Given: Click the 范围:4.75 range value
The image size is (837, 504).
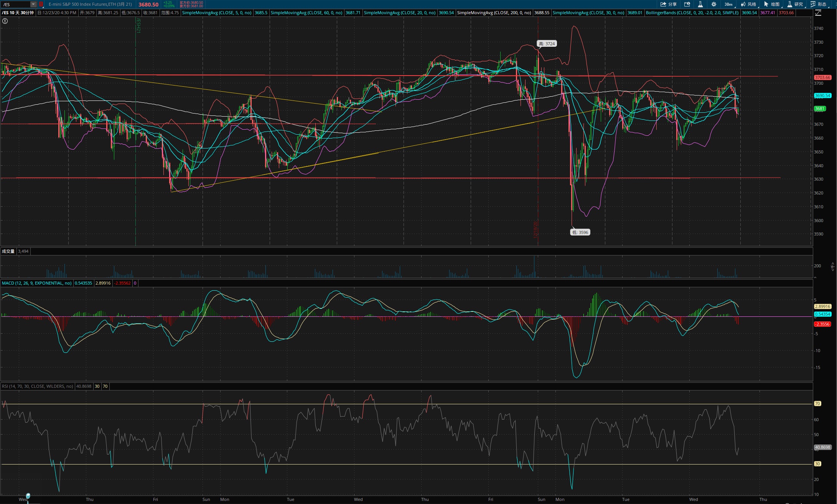Looking at the screenshot, I should pos(170,13).
